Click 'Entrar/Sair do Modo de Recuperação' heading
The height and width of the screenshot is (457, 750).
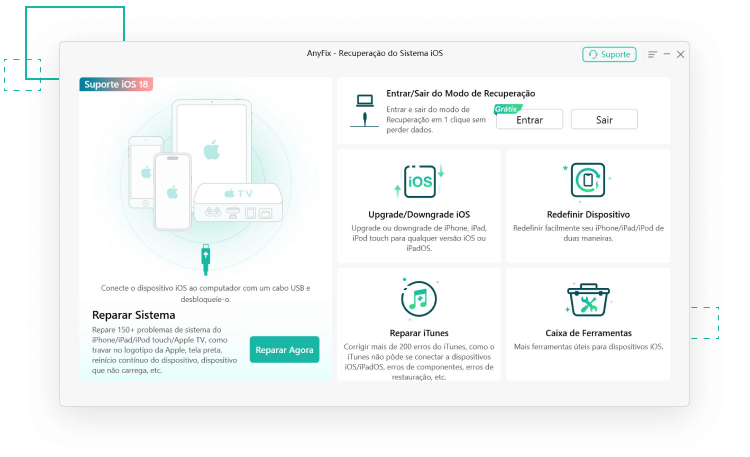click(461, 94)
